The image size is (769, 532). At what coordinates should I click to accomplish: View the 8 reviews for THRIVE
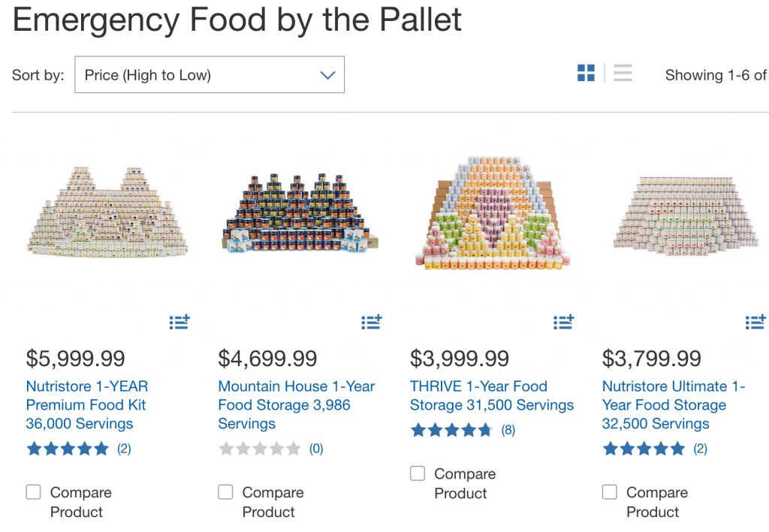[508, 430]
